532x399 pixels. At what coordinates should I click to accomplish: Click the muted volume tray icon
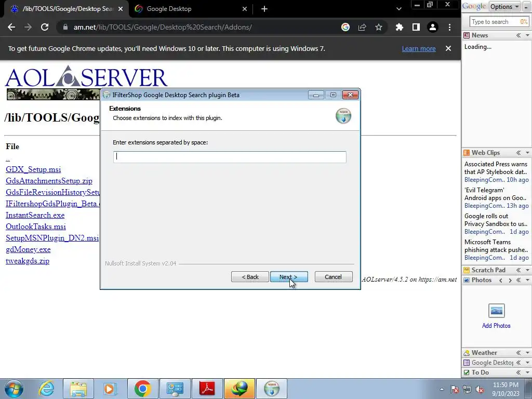click(x=480, y=390)
